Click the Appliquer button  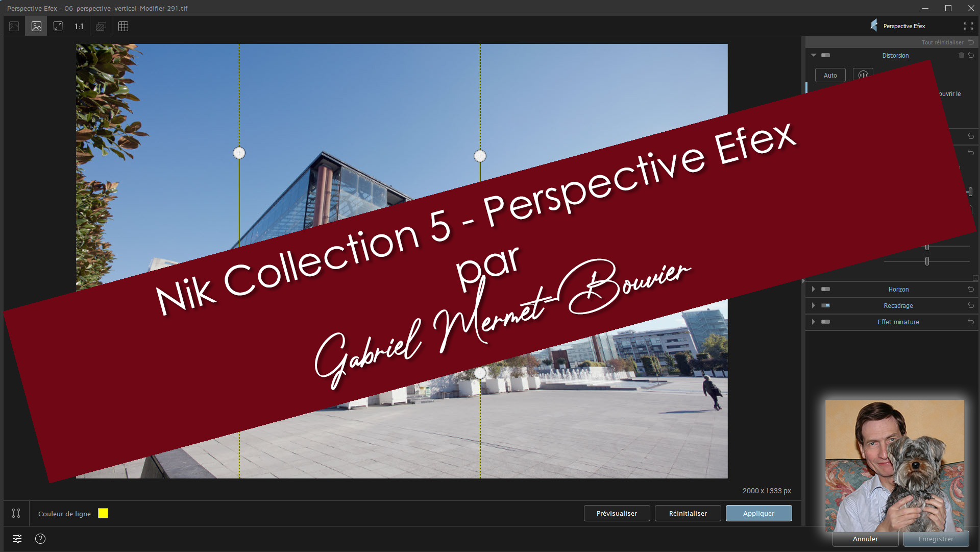tap(758, 513)
